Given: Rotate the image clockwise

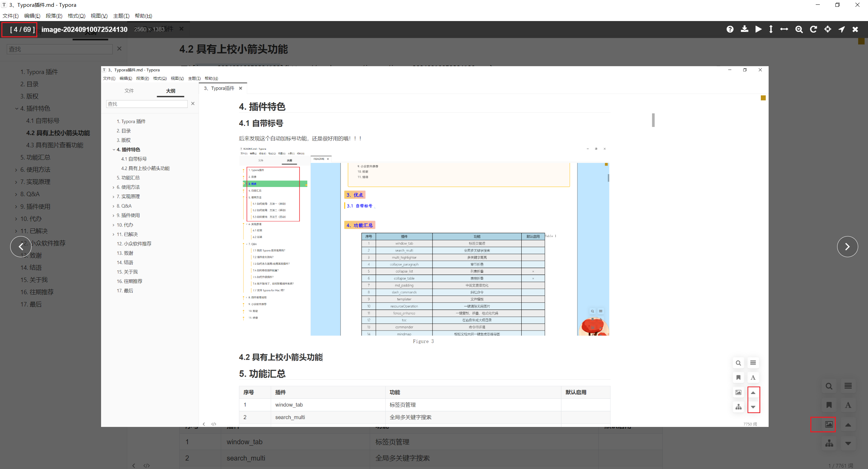Looking at the screenshot, I should (813, 29).
